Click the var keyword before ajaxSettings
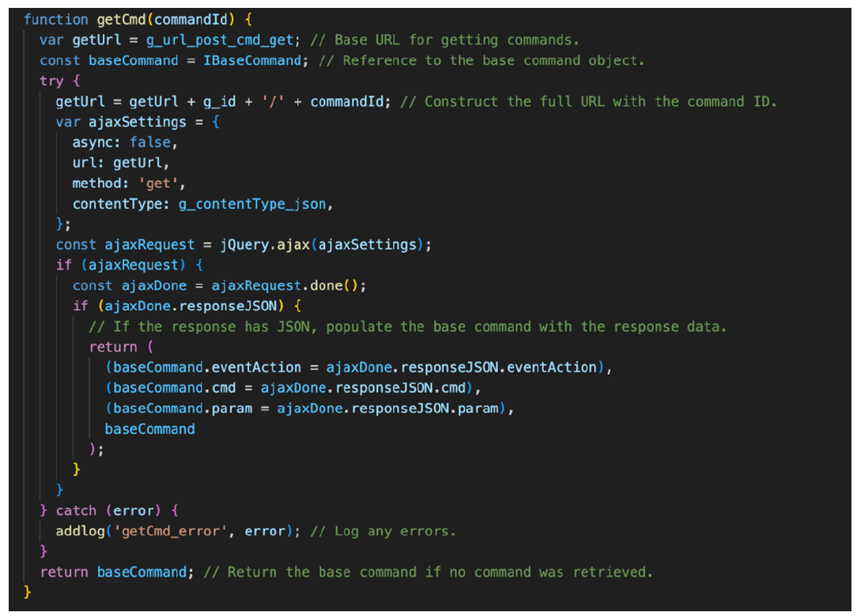857x616 pixels. tap(67, 122)
